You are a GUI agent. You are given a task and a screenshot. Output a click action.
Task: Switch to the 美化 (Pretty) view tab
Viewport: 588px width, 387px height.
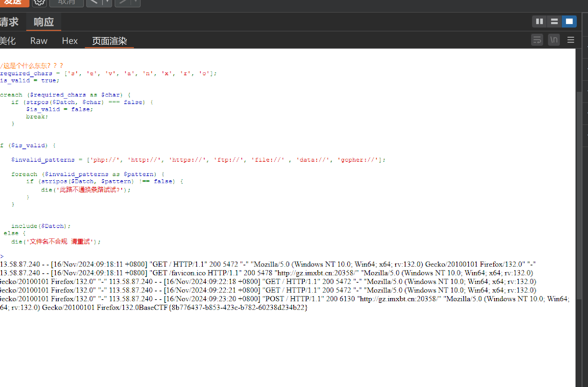(8, 41)
